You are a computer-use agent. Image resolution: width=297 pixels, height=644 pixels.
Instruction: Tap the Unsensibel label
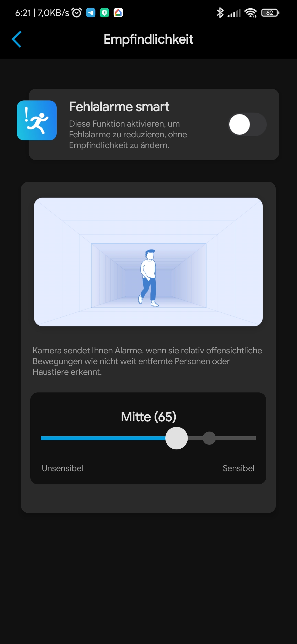(62, 468)
